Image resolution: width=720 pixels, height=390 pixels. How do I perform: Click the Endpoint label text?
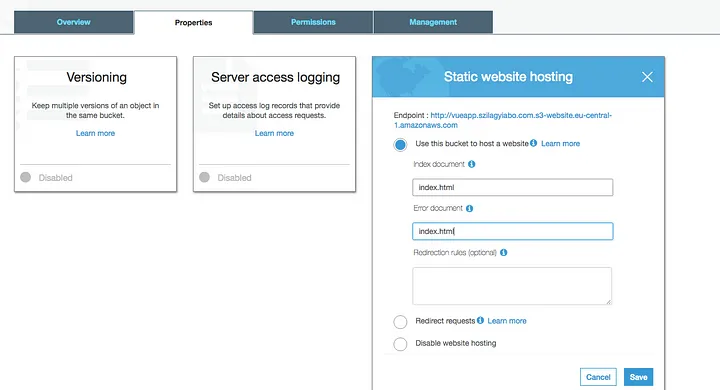(411, 115)
